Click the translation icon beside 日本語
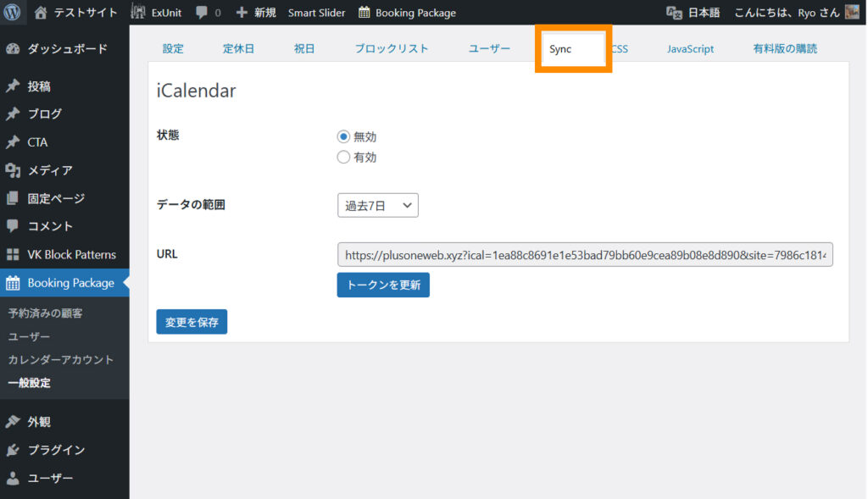This screenshot has width=868, height=499. click(674, 13)
